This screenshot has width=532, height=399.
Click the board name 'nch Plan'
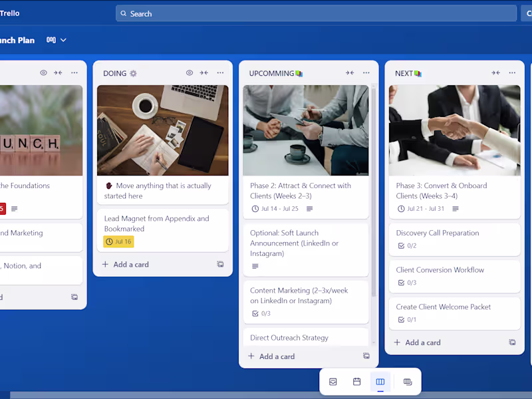17,41
